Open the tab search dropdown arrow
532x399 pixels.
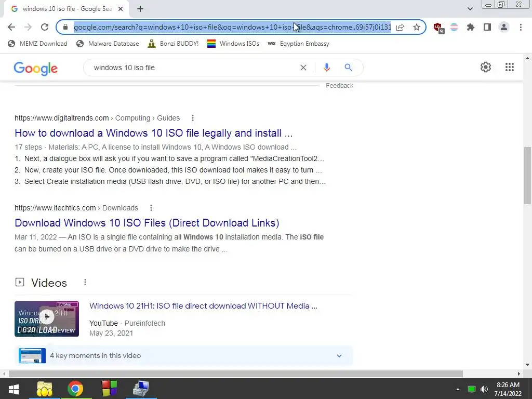point(470,9)
